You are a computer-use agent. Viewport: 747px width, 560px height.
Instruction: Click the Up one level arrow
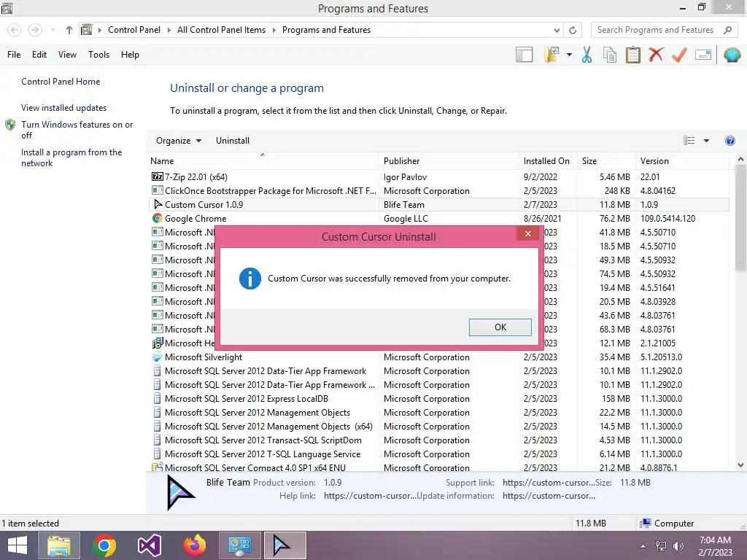tap(69, 30)
